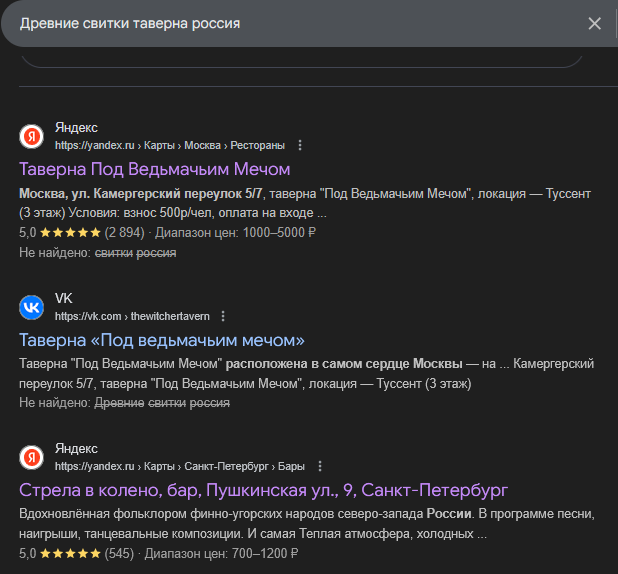This screenshot has height=574, width=618.
Task: Click the 'Не найдено: свитки россия' note
Action: [97, 253]
